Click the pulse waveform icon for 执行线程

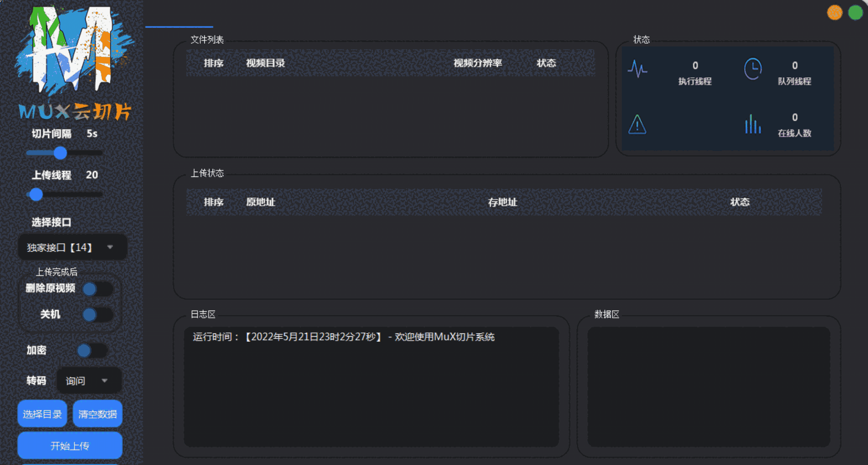(637, 69)
